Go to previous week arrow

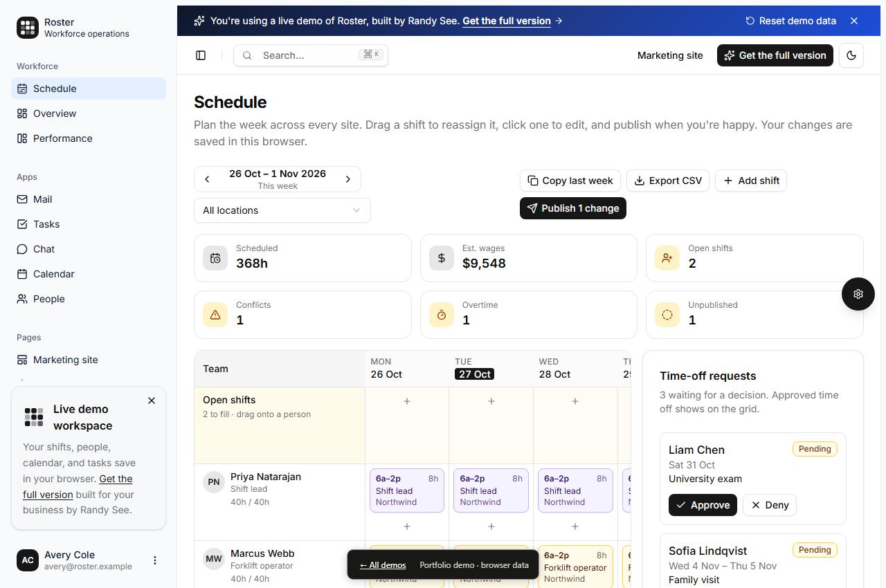click(x=207, y=179)
